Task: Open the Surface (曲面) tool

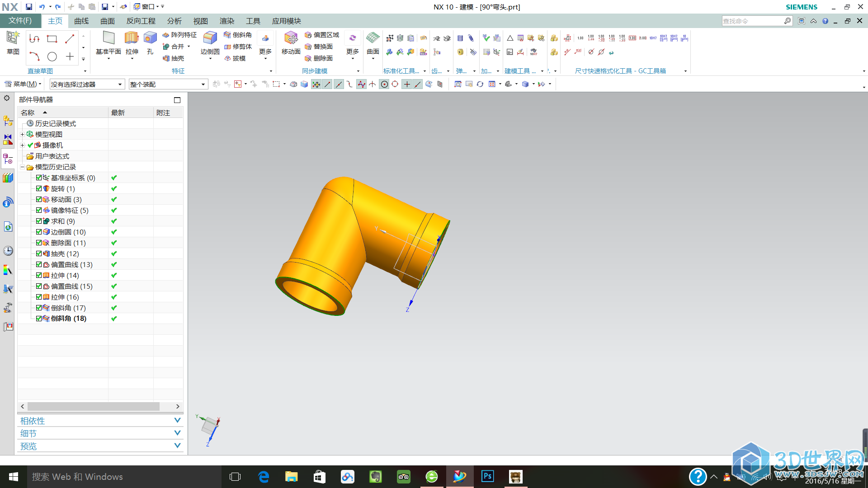Action: (x=373, y=43)
